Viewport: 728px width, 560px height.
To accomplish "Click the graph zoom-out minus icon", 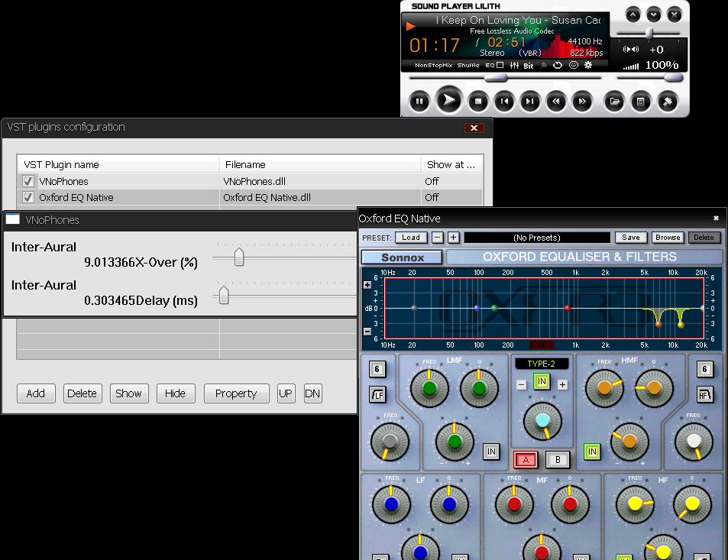I will 367,332.
